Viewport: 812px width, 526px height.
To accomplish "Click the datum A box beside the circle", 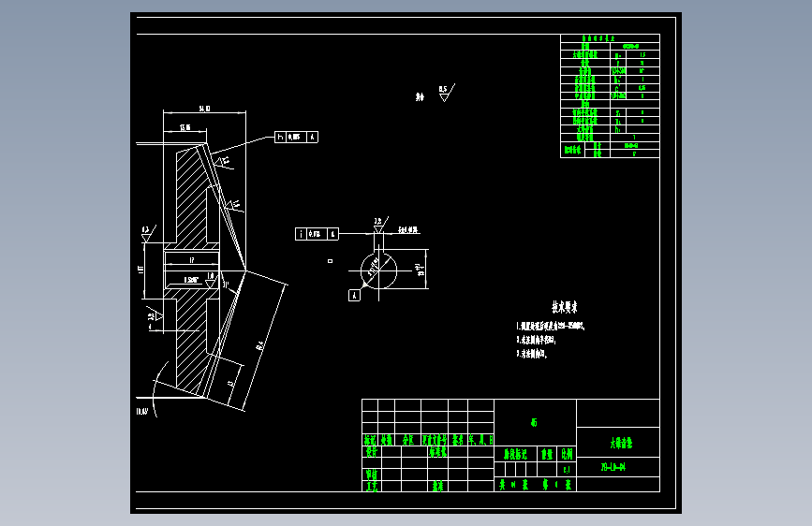I will [x=354, y=295].
